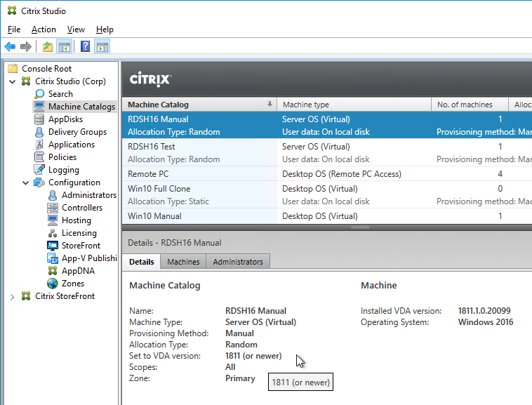This screenshot has height=405, width=532.
Task: Open the File menu
Action: point(14,29)
